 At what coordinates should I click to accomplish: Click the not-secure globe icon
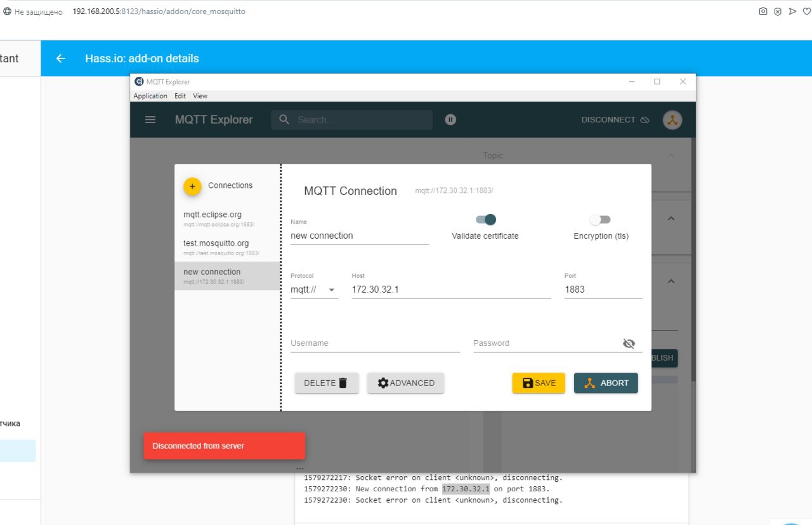(x=7, y=11)
